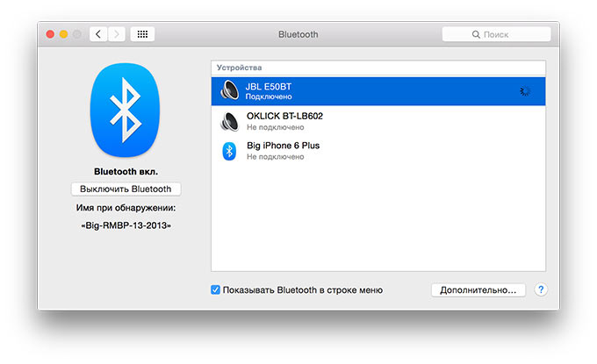Screen dimensions: 597x364
Task: Click the "Bluetooth" window title
Action: click(298, 34)
